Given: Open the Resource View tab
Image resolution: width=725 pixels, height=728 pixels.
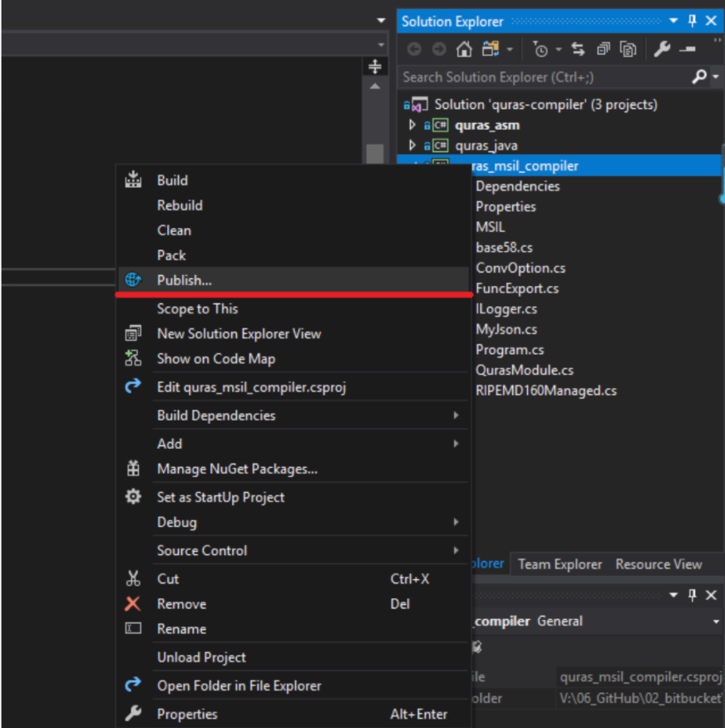Looking at the screenshot, I should pyautogui.click(x=658, y=564).
